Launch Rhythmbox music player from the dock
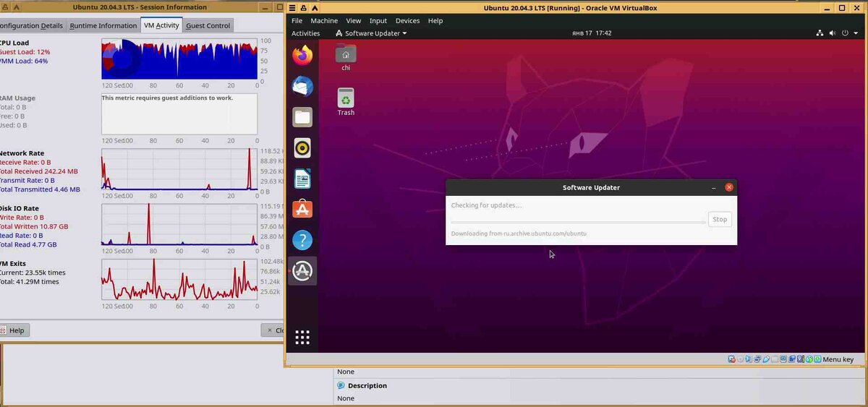Image resolution: width=868 pixels, height=407 pixels. pos(302,148)
